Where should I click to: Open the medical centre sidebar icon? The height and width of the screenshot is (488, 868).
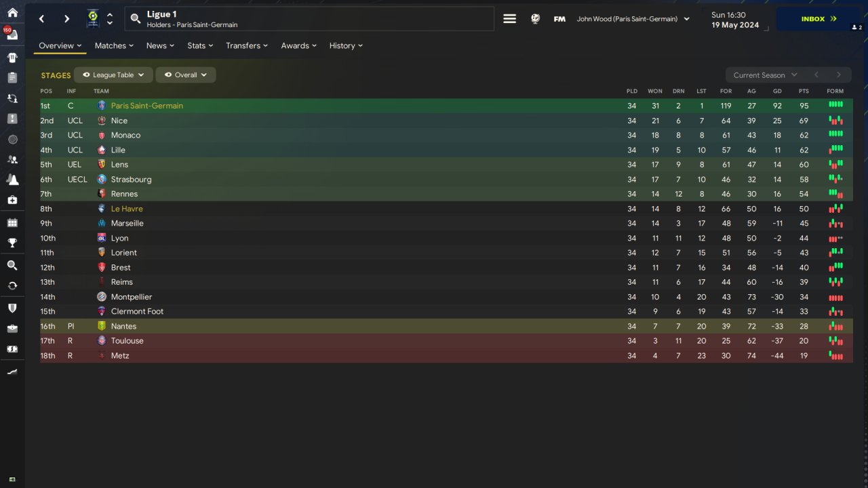point(12,200)
